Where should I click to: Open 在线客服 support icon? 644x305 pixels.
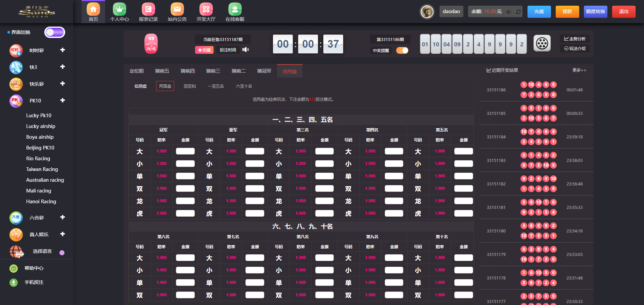(235, 9)
